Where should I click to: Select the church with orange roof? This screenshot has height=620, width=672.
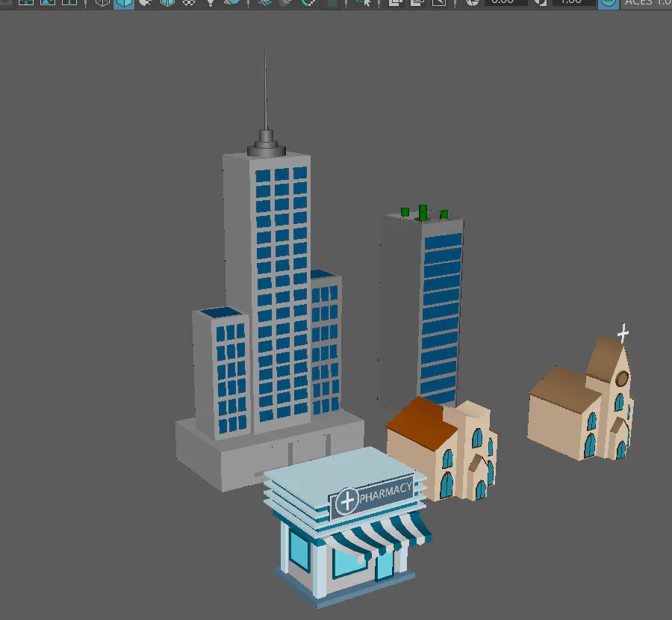(441, 448)
